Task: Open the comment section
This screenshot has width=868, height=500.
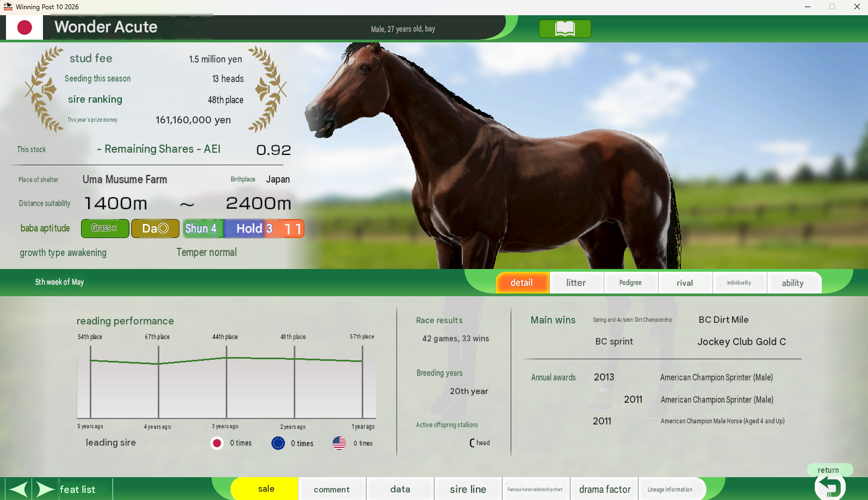Action: click(x=332, y=489)
